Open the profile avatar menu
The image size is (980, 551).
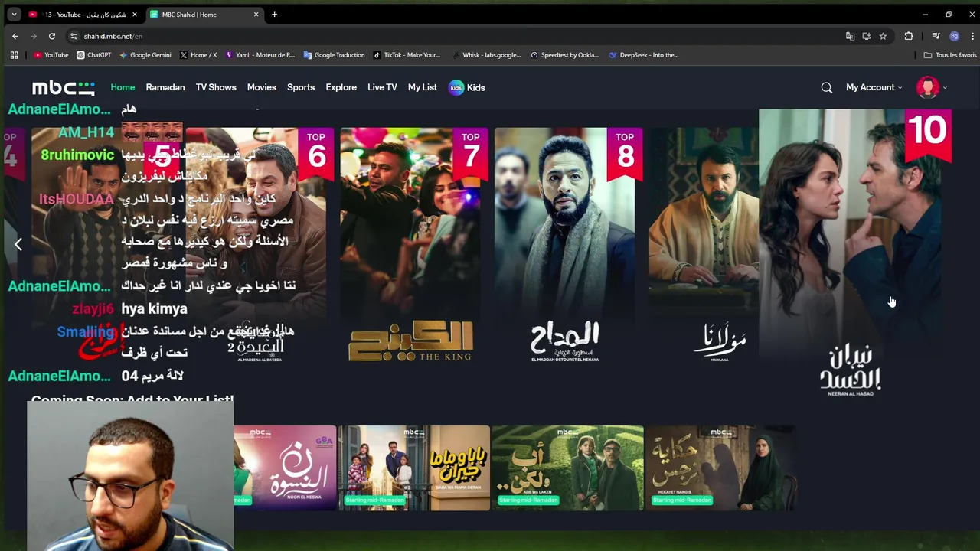tap(928, 87)
